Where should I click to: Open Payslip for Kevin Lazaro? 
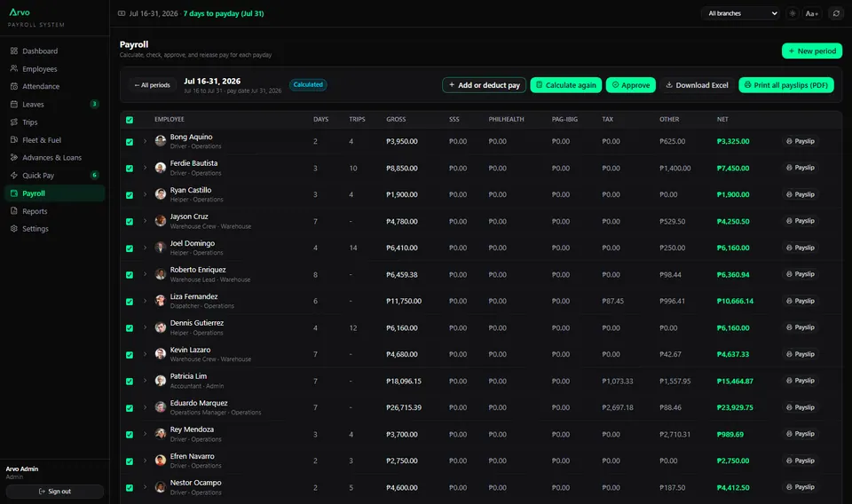[x=800, y=354]
